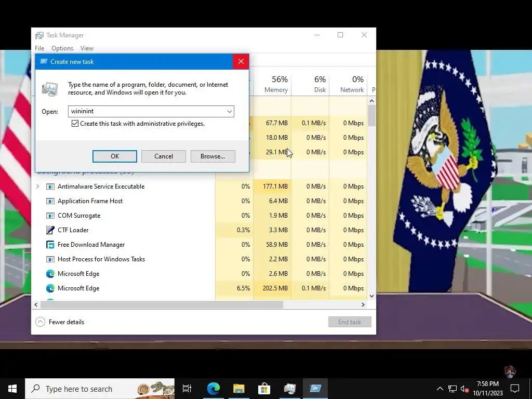Open the Open field dropdown arrow
Viewport: 532px width, 399px height.
[x=229, y=111]
